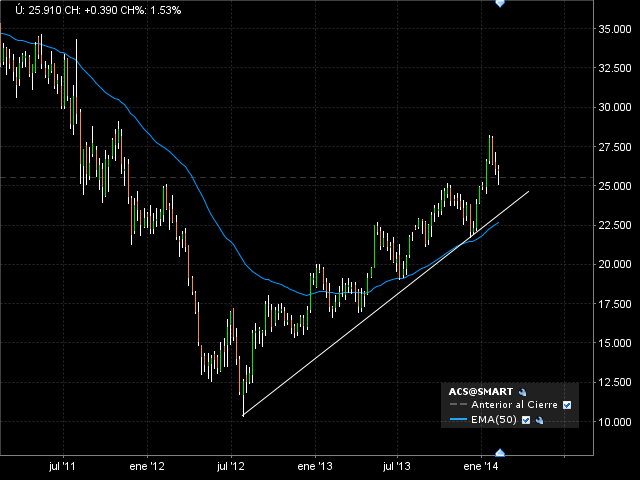Toggle the EMA(50) indicator checkbox
This screenshot has height=480, width=640.
click(x=526, y=420)
